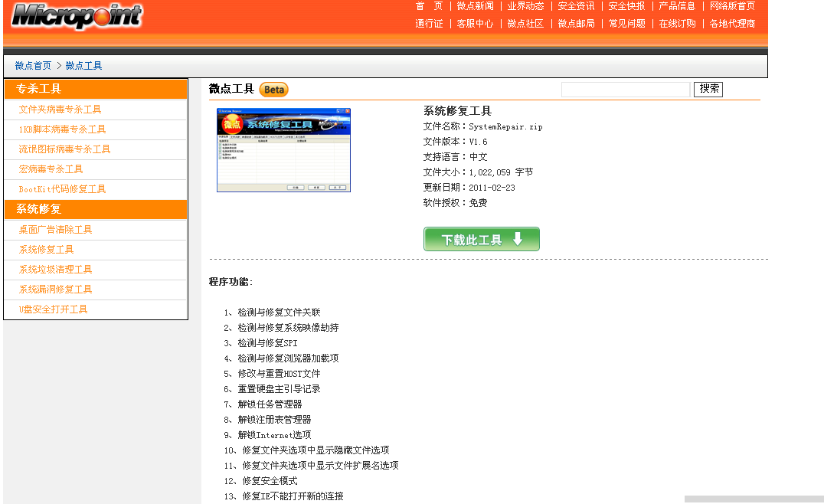Viewport: 824px width, 504px height.
Task: Go to 客服中心 in top navigation
Action: (x=475, y=24)
